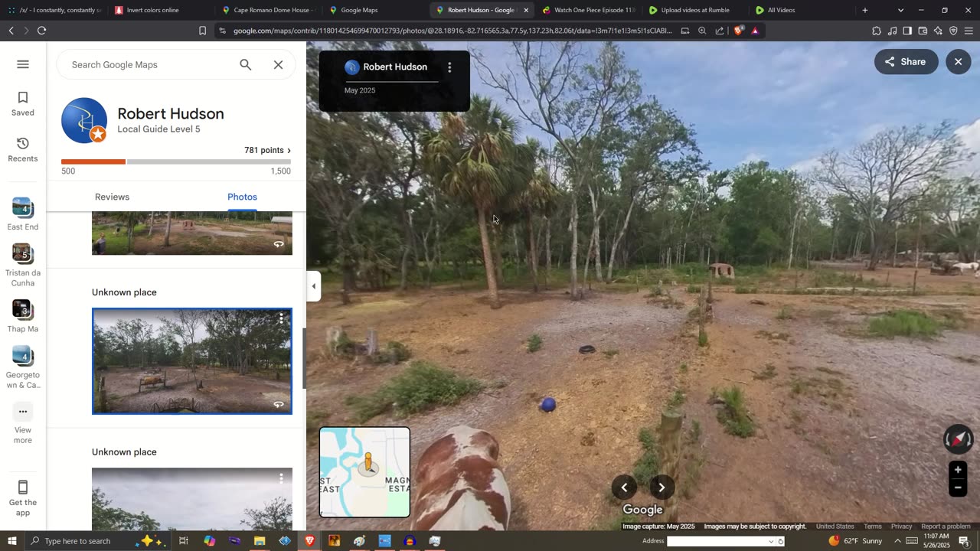Screen dimensions: 980x551
Task: Open the minimap with the pegman
Action: click(364, 471)
